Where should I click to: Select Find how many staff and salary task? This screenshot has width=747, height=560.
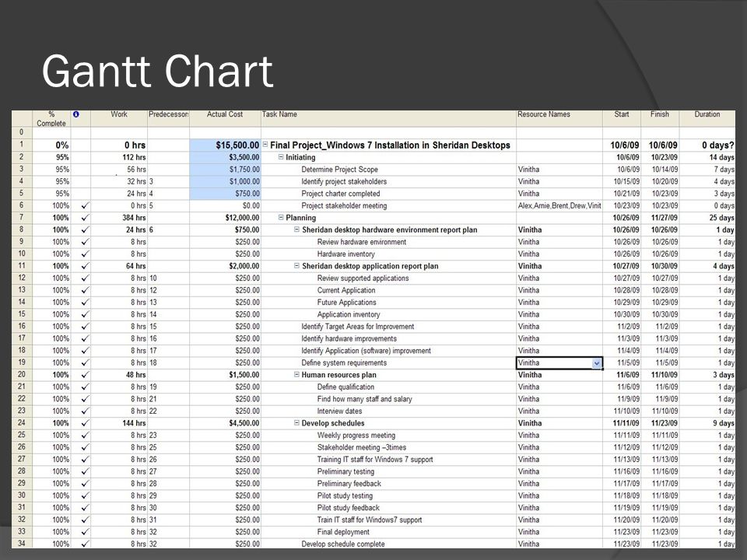364,399
